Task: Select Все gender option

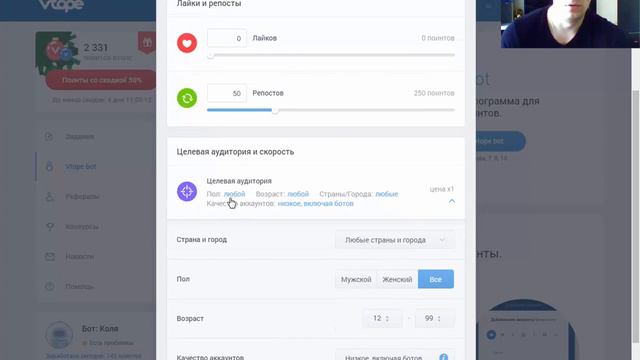Action: click(x=436, y=279)
